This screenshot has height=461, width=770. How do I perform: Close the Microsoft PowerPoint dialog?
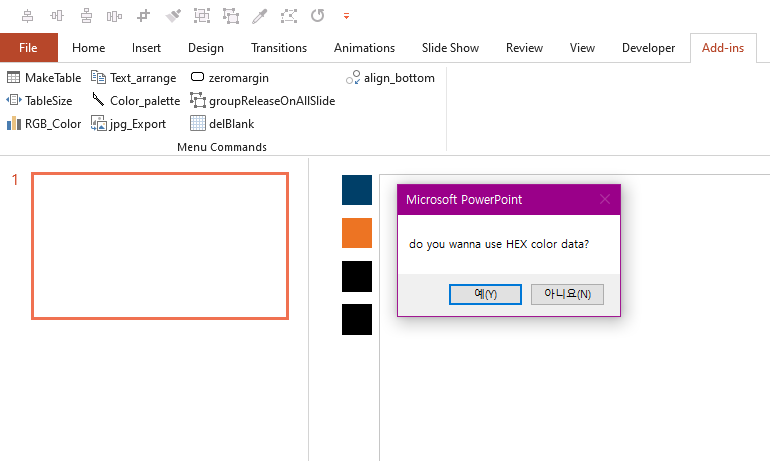tap(605, 199)
